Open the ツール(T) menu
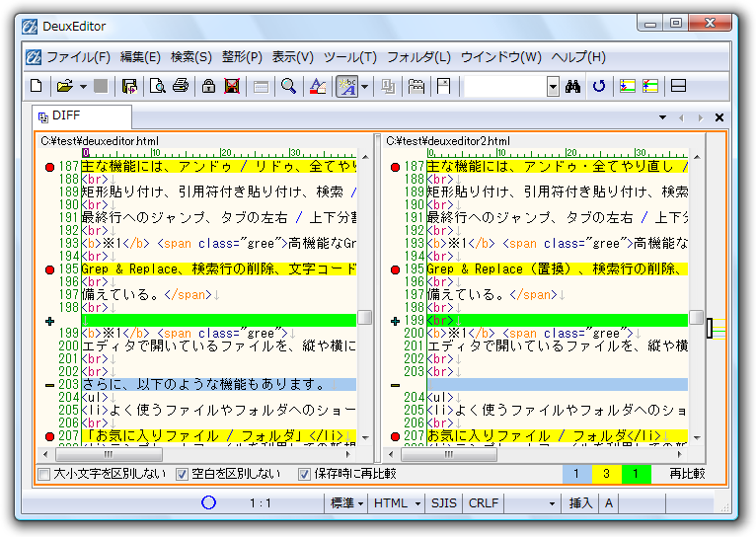Image resolution: width=756 pixels, height=537 pixels. click(x=349, y=57)
